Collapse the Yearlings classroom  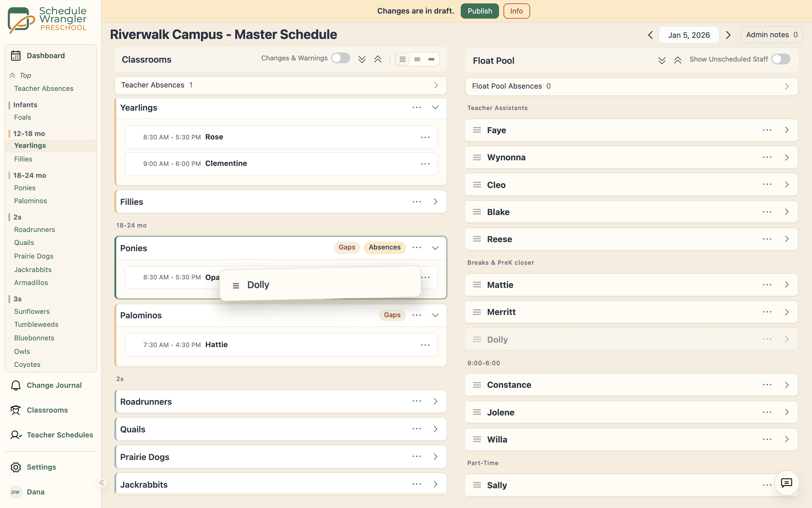435,108
